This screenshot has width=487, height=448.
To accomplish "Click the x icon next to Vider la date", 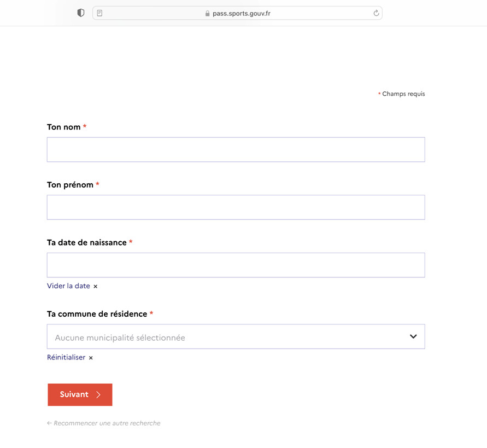I will coord(95,286).
